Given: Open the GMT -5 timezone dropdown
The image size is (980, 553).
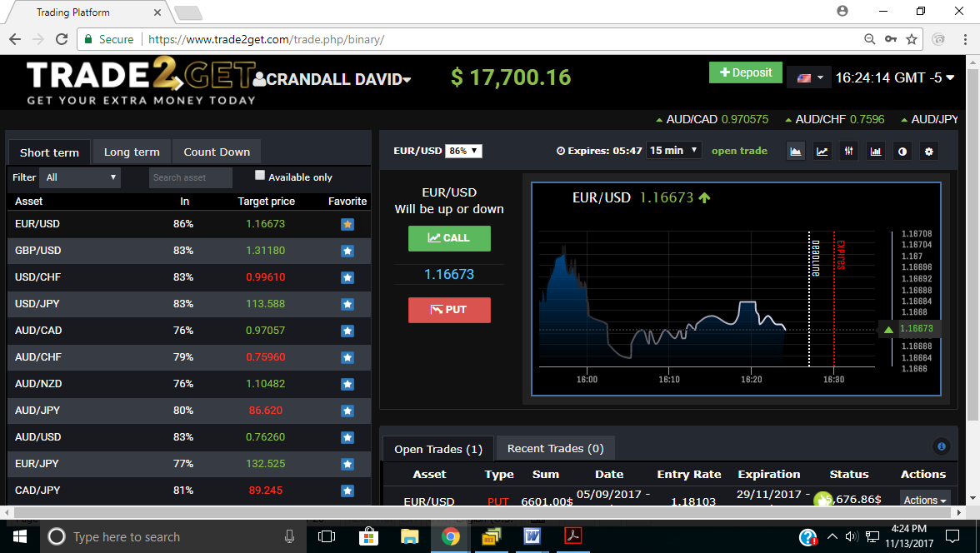Looking at the screenshot, I should point(895,78).
